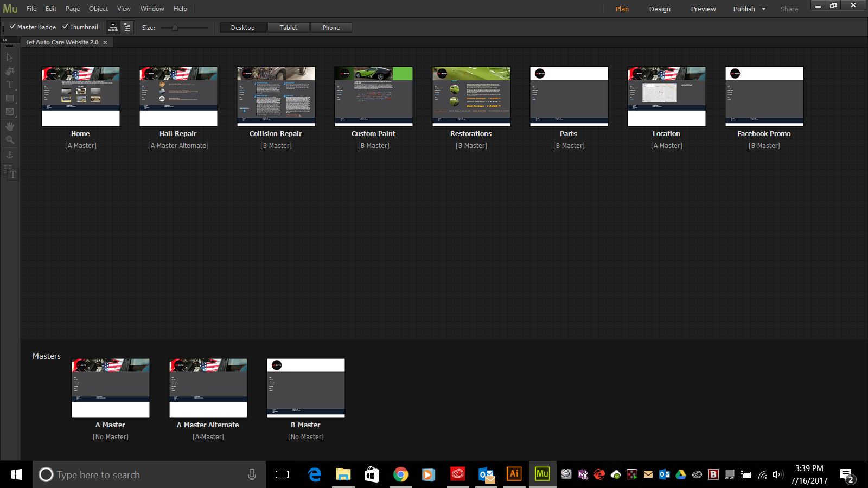Select the Facebook Promo page thumbnail
The image size is (868, 488).
pos(764,97)
